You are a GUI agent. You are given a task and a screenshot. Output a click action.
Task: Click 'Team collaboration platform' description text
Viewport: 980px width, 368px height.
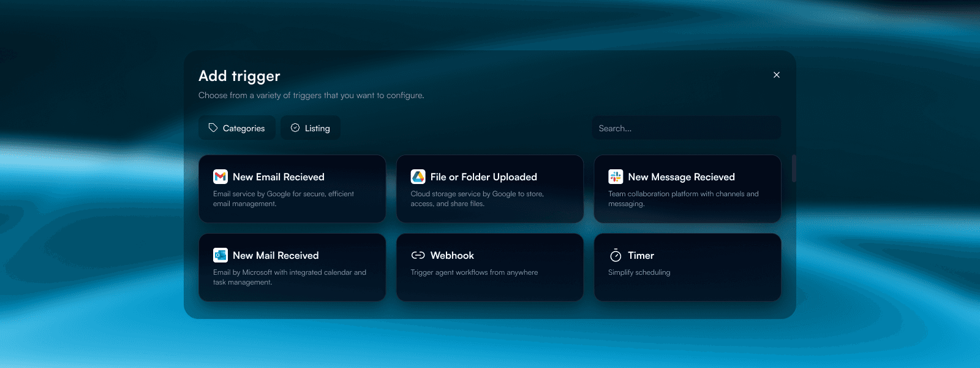[683, 199]
